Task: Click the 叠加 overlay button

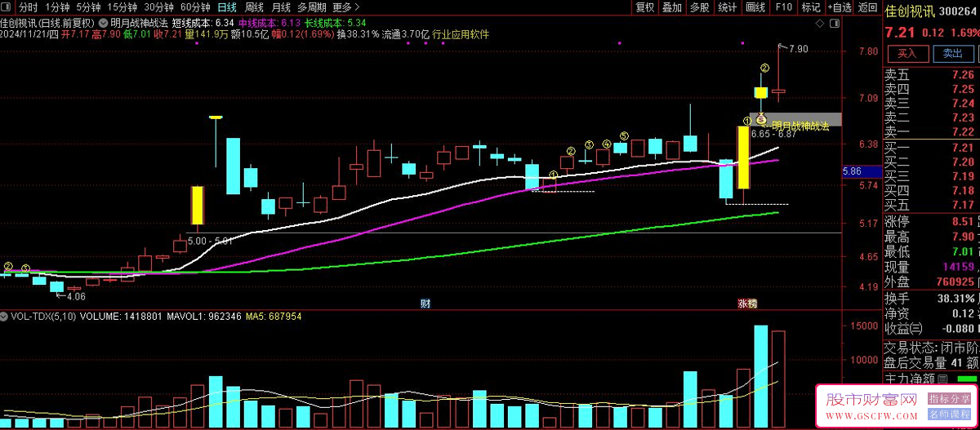Action: pos(672,7)
